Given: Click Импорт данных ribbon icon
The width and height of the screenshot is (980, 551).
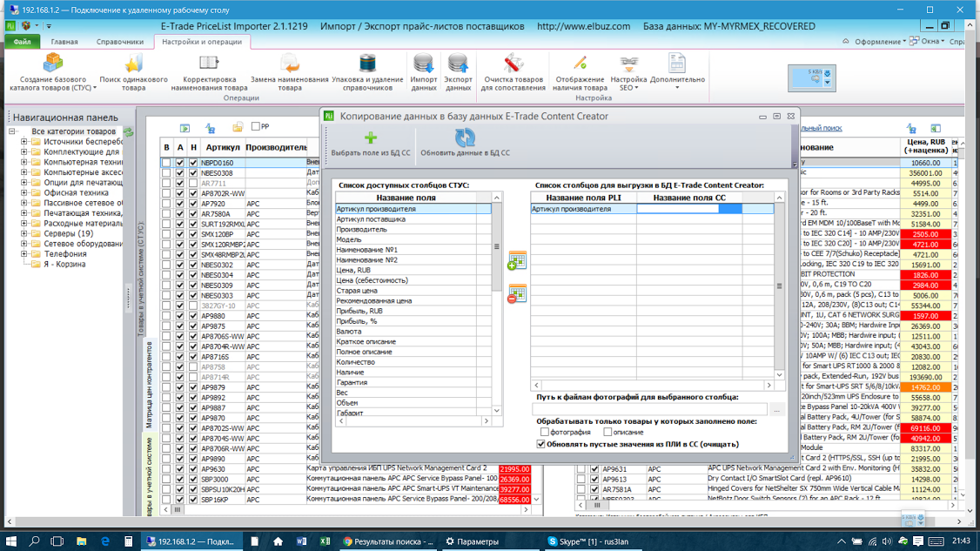Looking at the screenshot, I should (424, 72).
